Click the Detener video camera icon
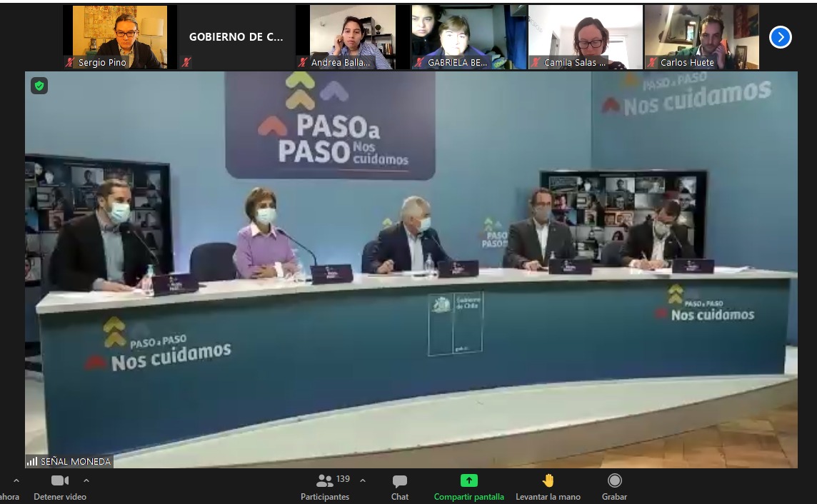Screen dimensions: 817x504 pyautogui.click(x=60, y=480)
